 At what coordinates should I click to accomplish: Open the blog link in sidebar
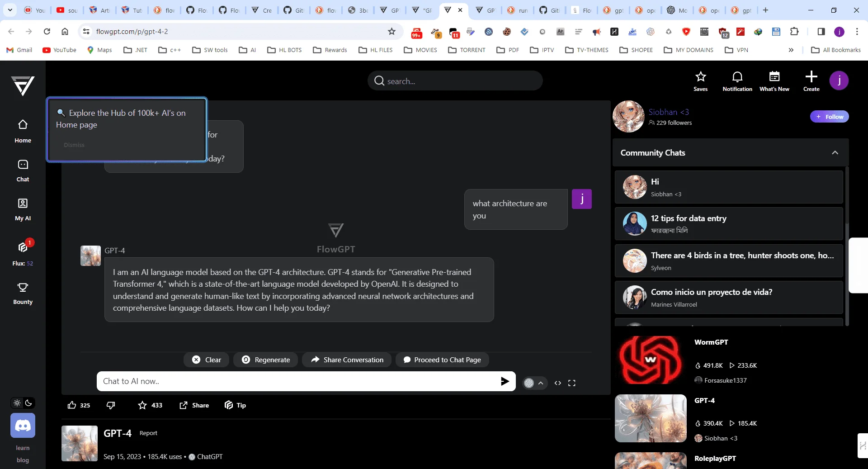(x=23, y=460)
